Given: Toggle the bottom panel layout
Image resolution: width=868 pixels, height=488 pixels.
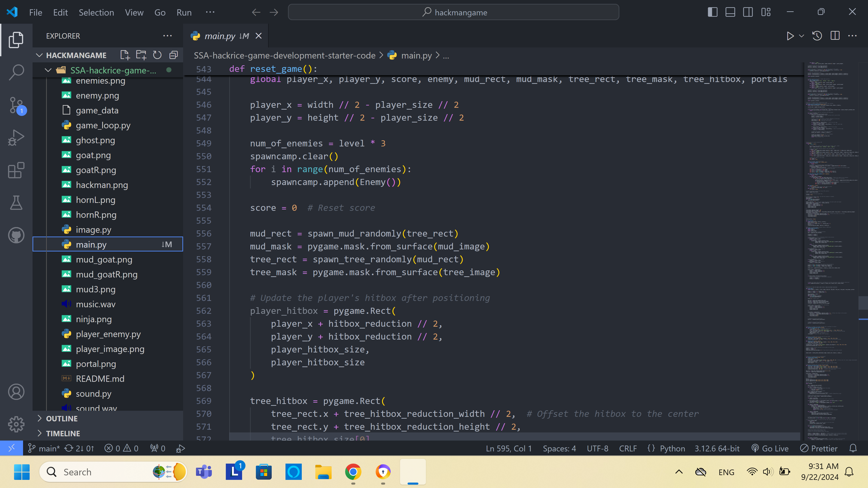Looking at the screenshot, I should 730,12.
